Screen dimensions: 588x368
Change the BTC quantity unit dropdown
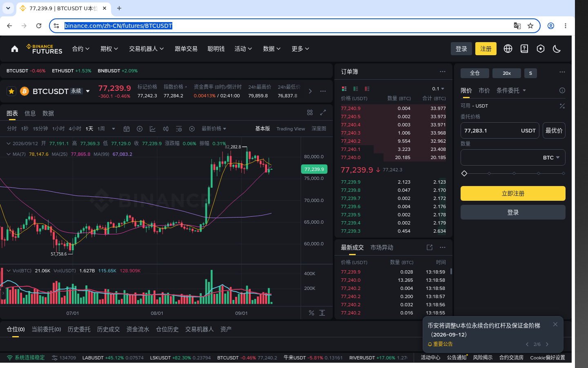(551, 157)
